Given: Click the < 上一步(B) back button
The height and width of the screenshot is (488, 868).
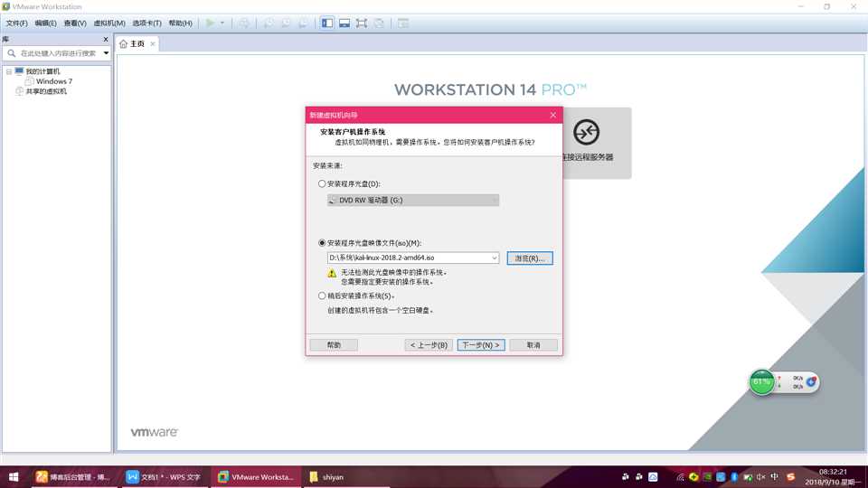Looking at the screenshot, I should [x=429, y=345].
